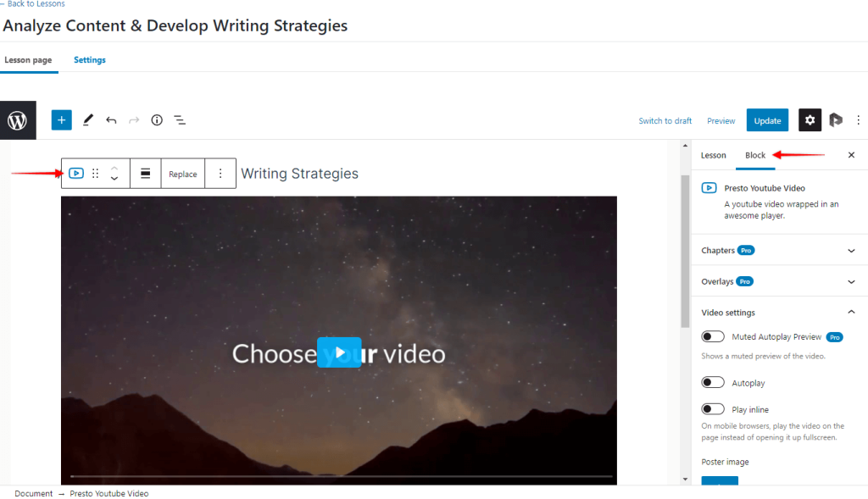Image resolution: width=868 pixels, height=499 pixels.
Task: Turn on the Autoplay switch
Action: point(712,383)
